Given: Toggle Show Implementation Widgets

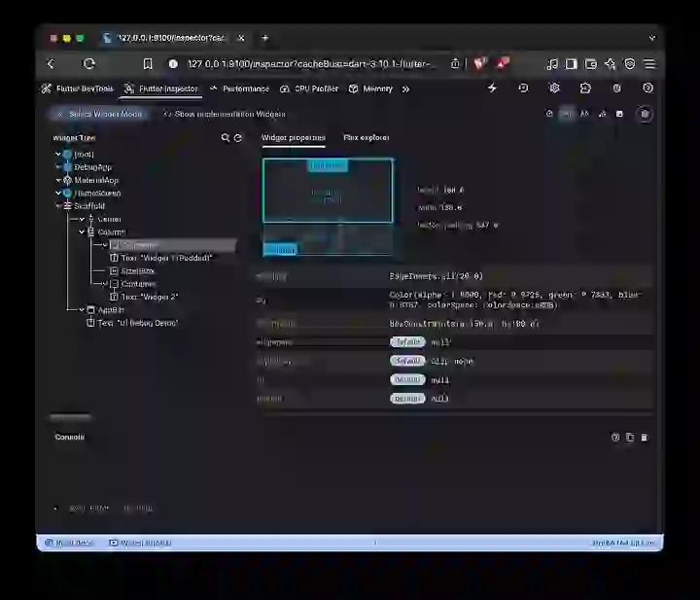Looking at the screenshot, I should point(224,114).
